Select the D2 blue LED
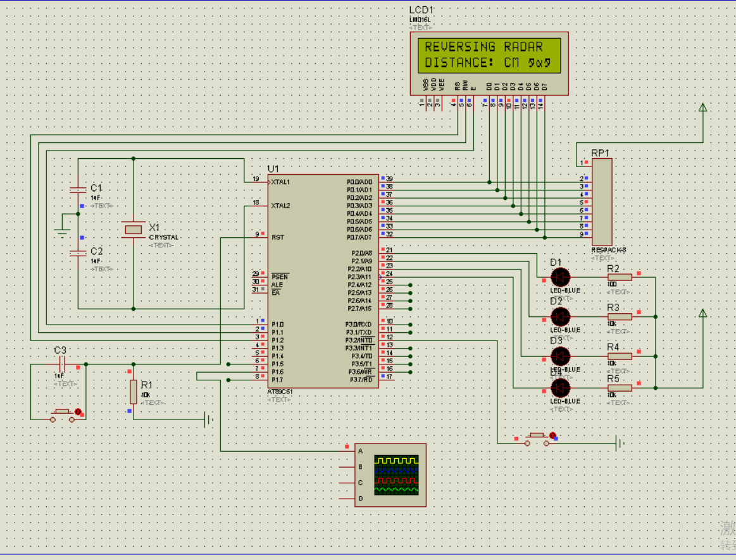 click(560, 316)
